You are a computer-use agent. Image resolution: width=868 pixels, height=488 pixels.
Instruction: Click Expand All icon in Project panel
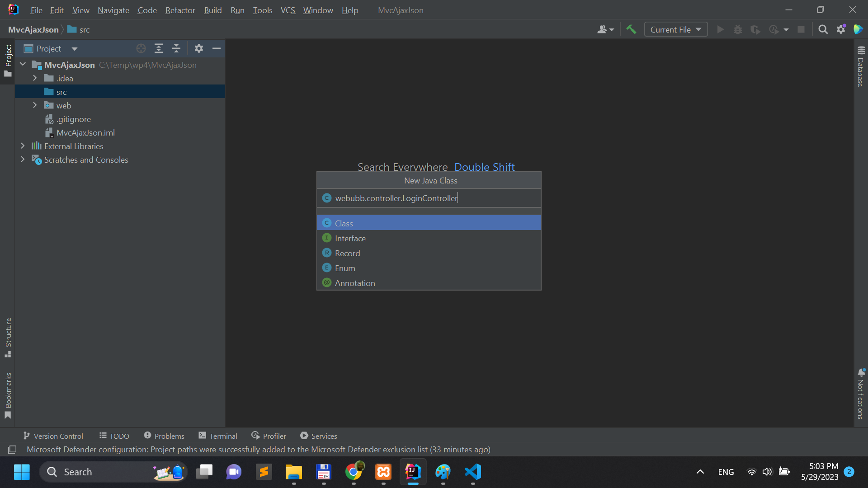159,48
